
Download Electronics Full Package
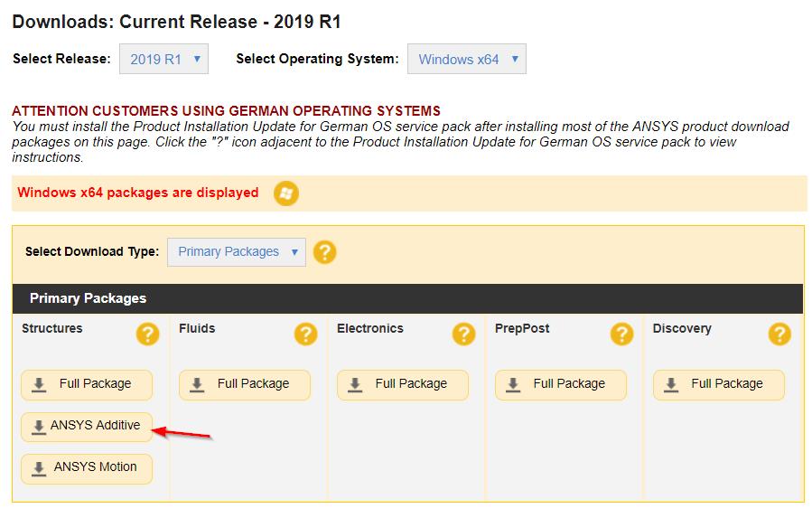pos(402,384)
